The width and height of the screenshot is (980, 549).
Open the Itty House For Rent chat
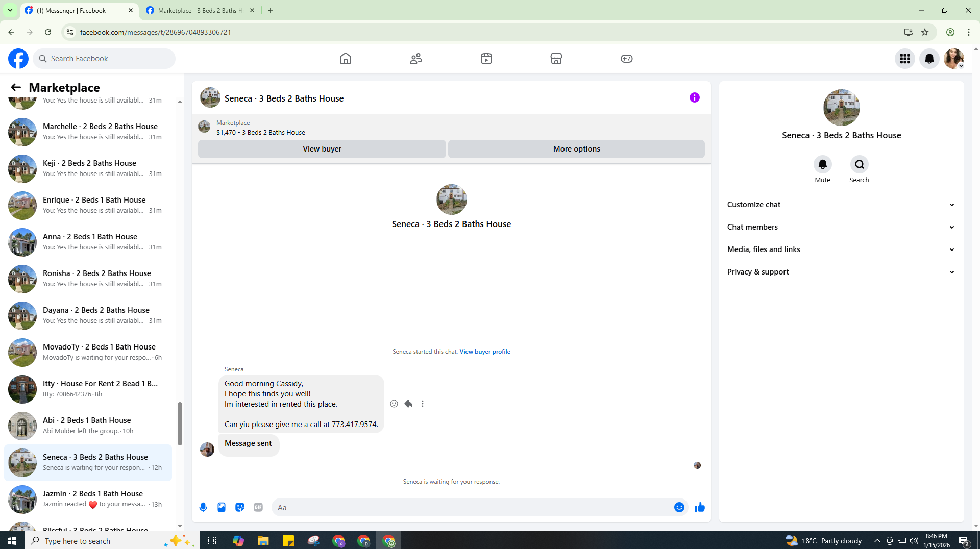pyautogui.click(x=88, y=389)
